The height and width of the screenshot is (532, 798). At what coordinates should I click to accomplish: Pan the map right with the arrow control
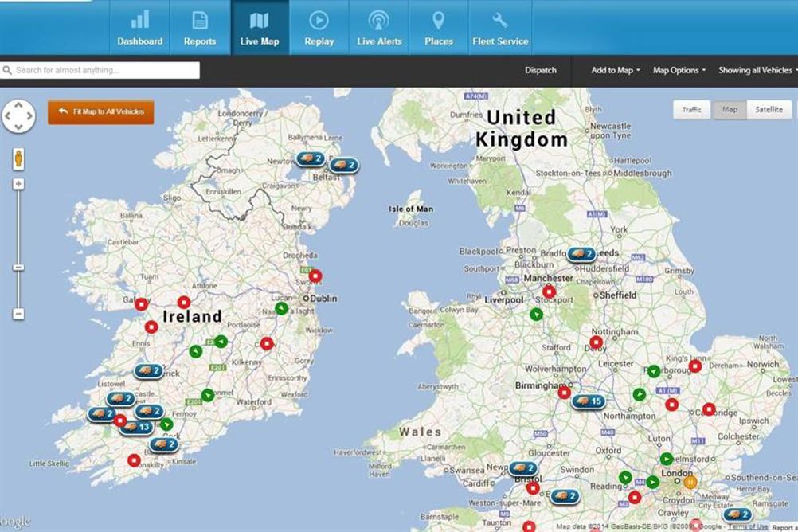pos(29,116)
